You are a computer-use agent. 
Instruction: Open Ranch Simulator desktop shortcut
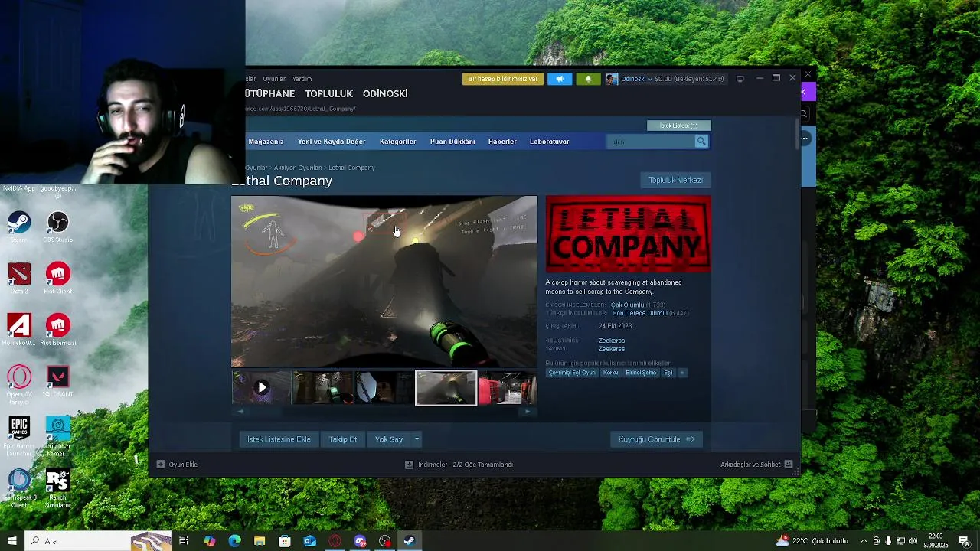(57, 488)
